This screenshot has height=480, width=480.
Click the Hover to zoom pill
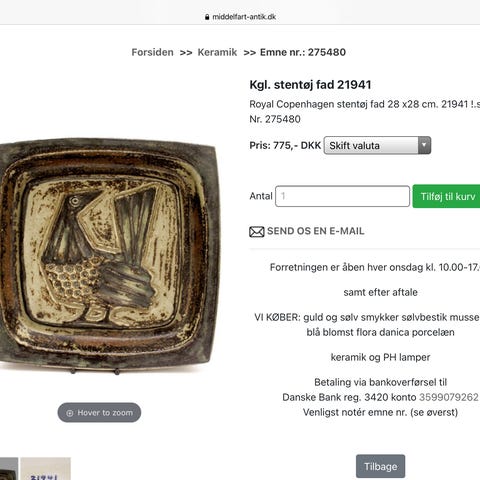pyautogui.click(x=99, y=413)
